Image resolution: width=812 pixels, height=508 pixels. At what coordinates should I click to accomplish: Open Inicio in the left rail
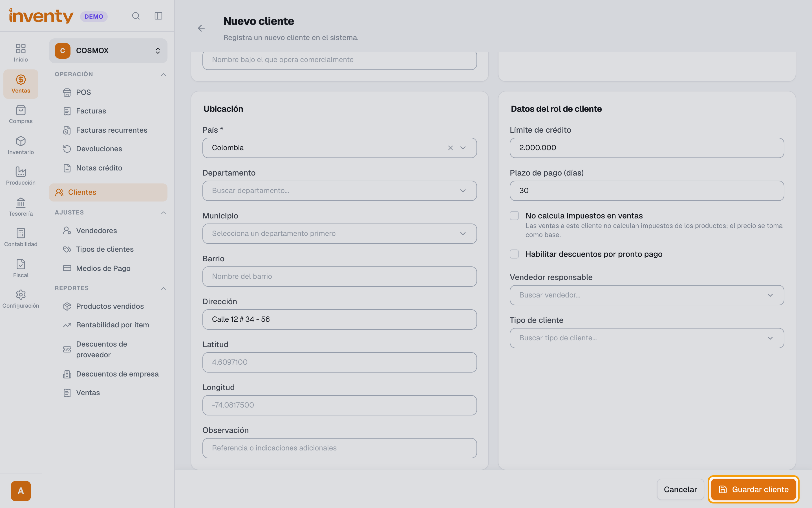click(x=21, y=53)
